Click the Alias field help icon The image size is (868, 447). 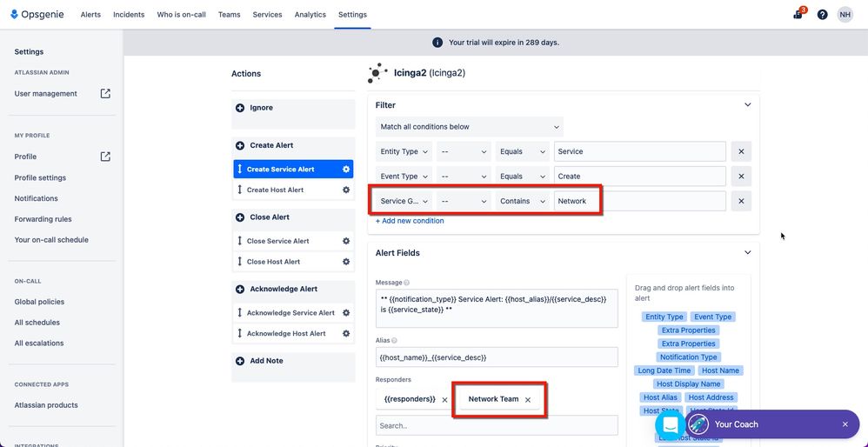click(x=394, y=341)
